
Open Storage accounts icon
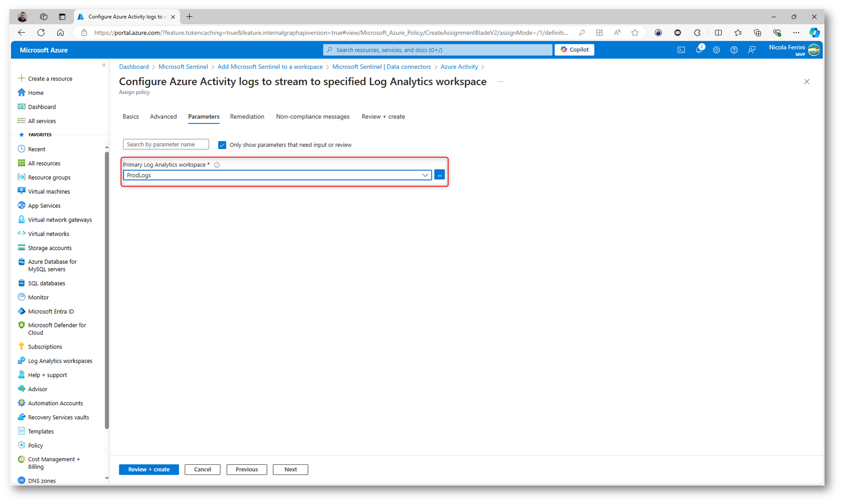click(21, 248)
